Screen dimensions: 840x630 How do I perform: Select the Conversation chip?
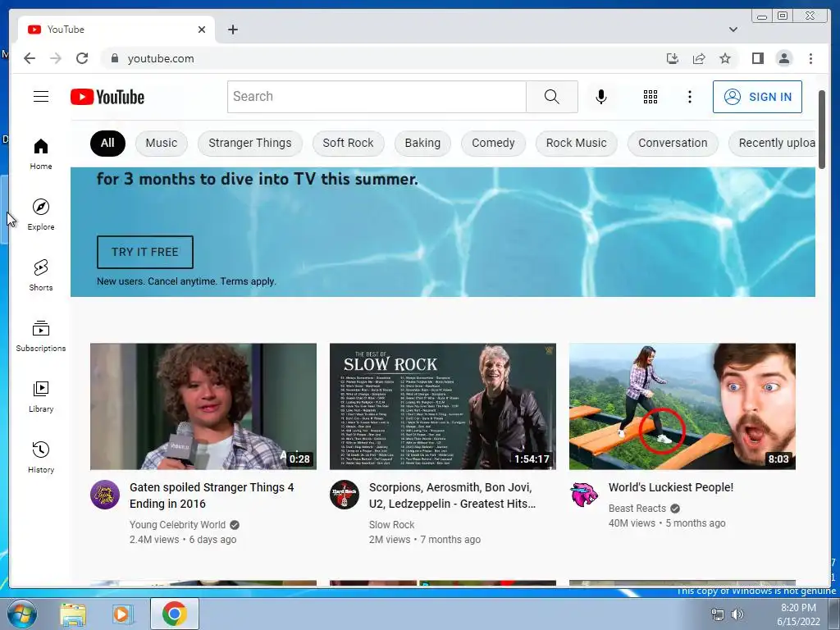[673, 143]
